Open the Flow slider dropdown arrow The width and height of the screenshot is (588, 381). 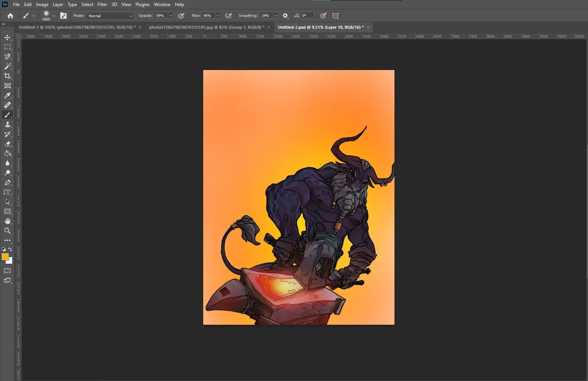click(x=218, y=16)
